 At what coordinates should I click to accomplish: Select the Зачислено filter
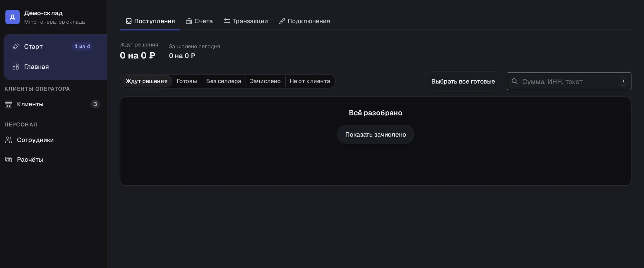tap(265, 81)
